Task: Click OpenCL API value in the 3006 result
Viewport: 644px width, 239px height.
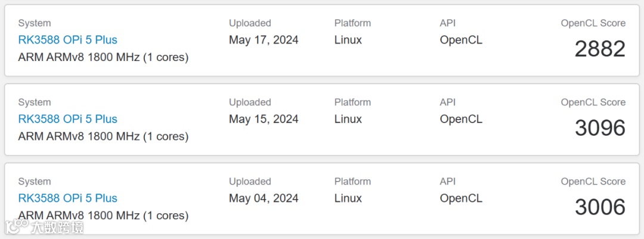Action: (x=461, y=198)
